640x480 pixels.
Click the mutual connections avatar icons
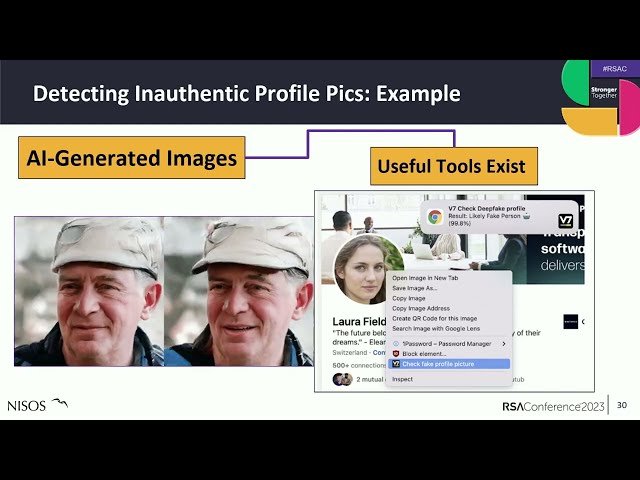coord(342,379)
